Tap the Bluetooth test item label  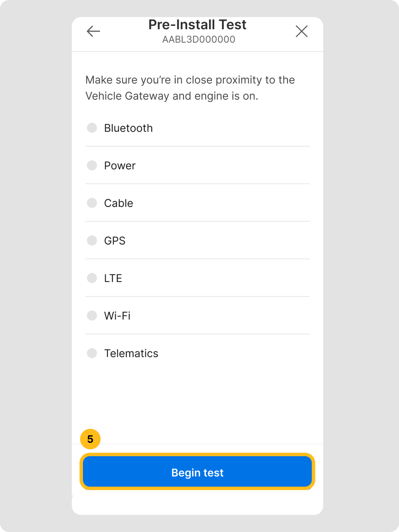[x=128, y=128]
